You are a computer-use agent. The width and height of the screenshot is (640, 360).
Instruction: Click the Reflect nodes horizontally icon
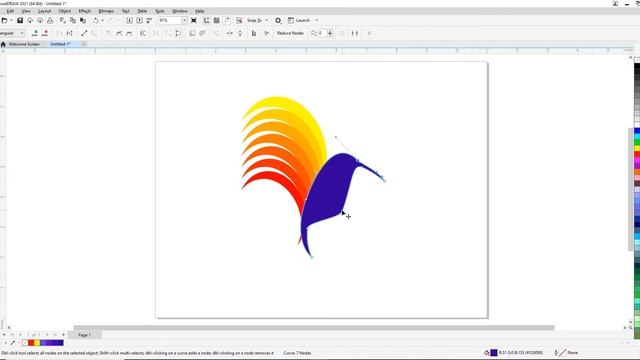[230, 33]
